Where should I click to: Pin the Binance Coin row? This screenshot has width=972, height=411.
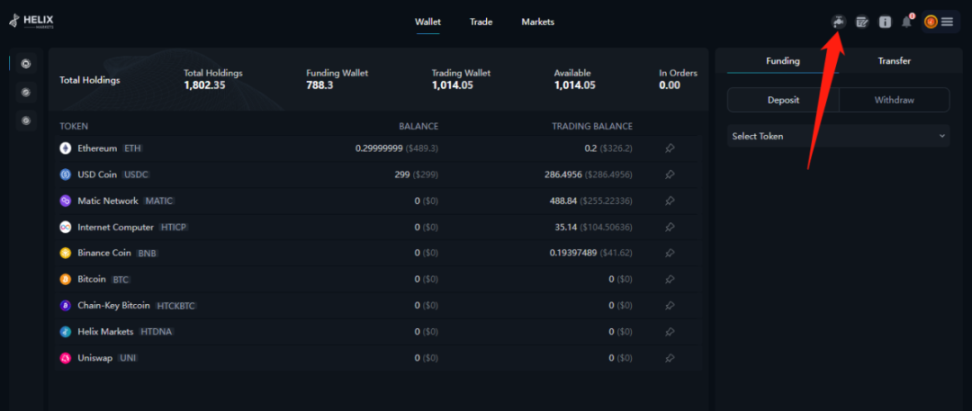[669, 253]
